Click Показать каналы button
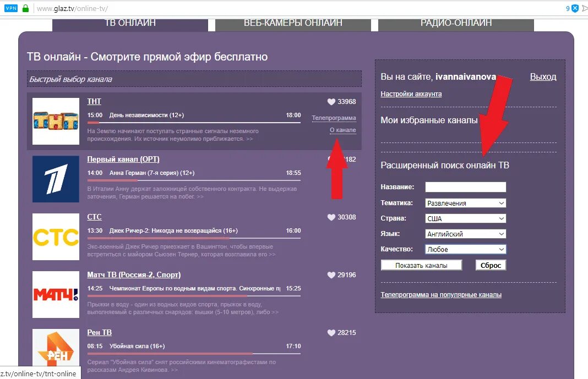Image resolution: width=588 pixels, height=379 pixels. click(421, 265)
